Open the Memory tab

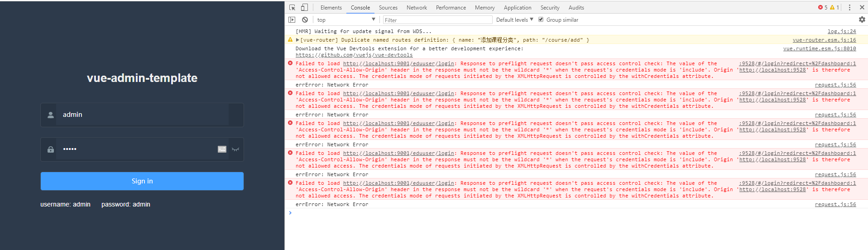484,8
